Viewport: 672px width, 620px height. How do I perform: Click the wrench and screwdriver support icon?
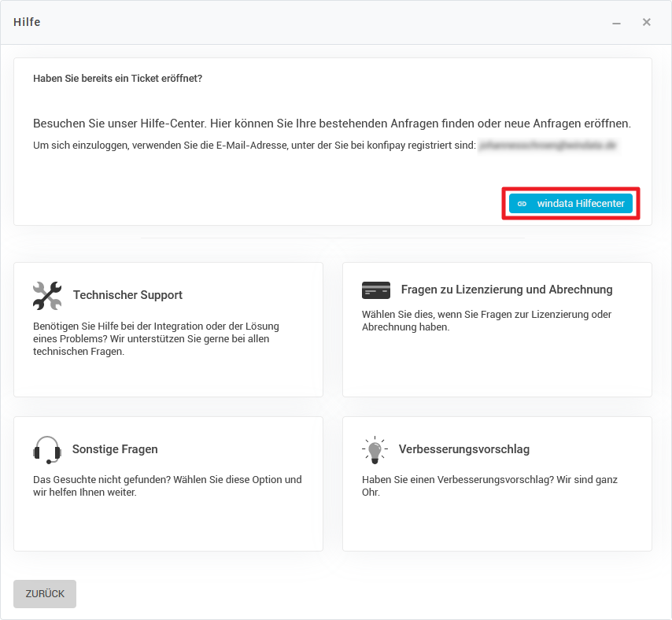(x=47, y=295)
